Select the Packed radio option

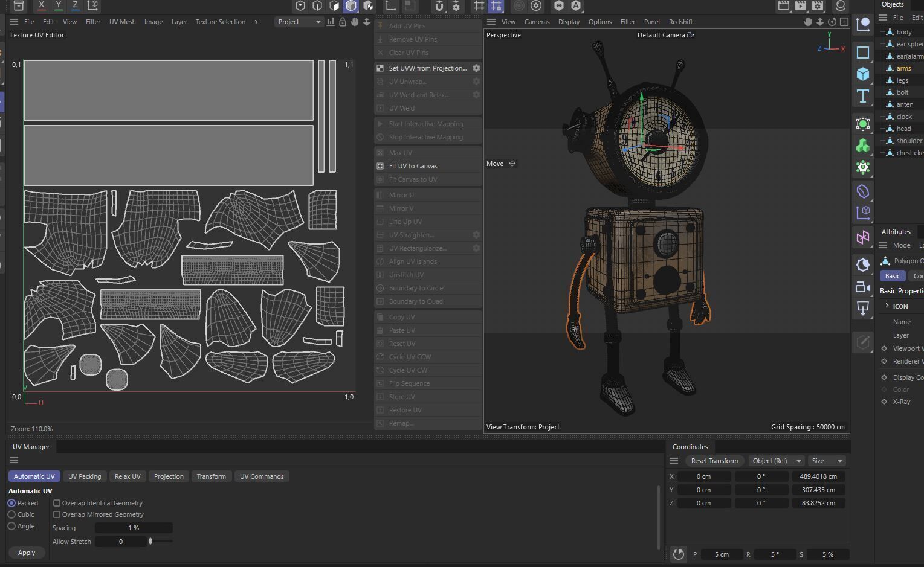click(11, 503)
